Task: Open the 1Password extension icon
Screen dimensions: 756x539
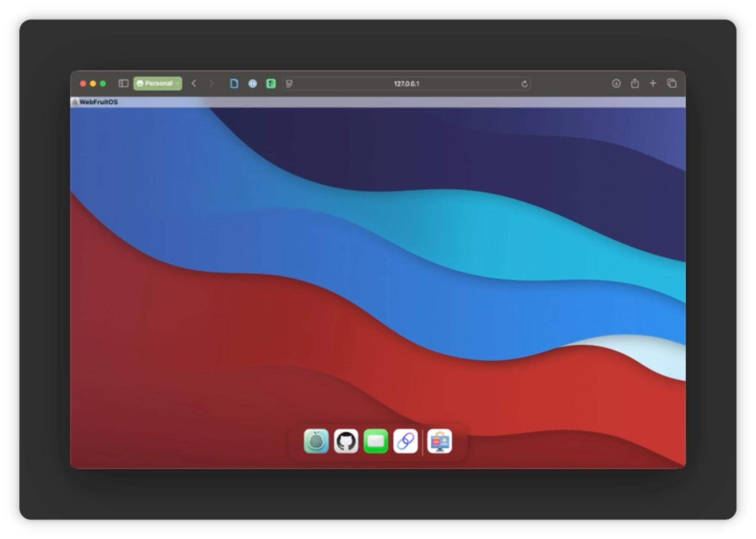Action: coord(252,83)
